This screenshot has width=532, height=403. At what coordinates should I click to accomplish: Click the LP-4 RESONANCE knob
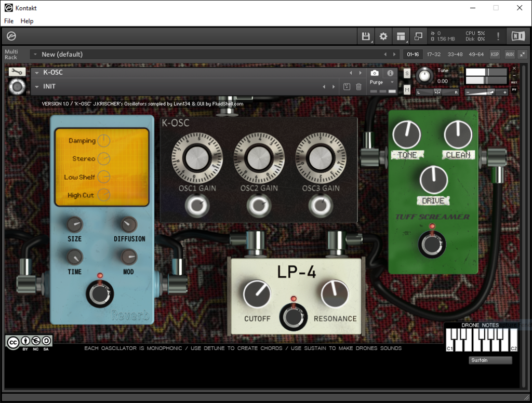tap(335, 294)
